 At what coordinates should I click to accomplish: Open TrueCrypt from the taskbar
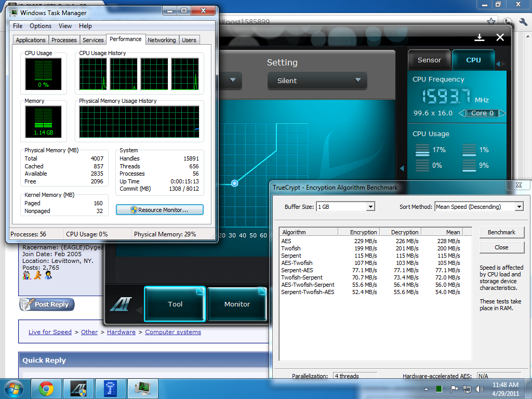[x=110, y=389]
